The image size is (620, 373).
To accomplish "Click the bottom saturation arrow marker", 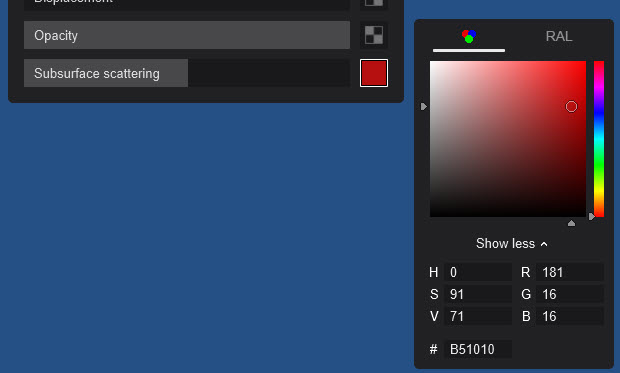I will [x=571, y=223].
